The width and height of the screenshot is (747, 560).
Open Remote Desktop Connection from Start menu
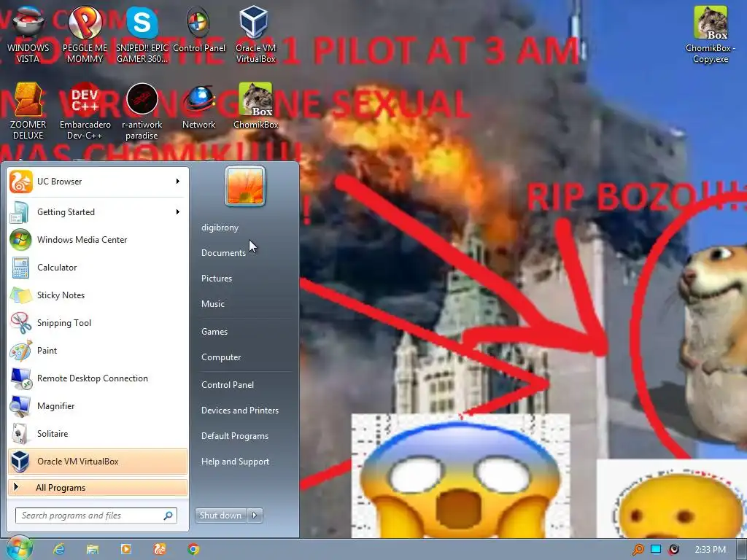coord(98,378)
